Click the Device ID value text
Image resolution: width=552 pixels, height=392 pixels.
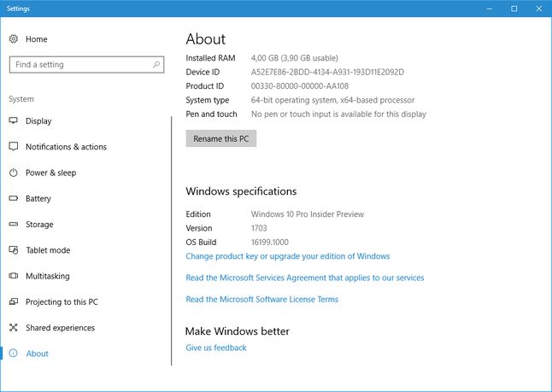pyautogui.click(x=327, y=72)
